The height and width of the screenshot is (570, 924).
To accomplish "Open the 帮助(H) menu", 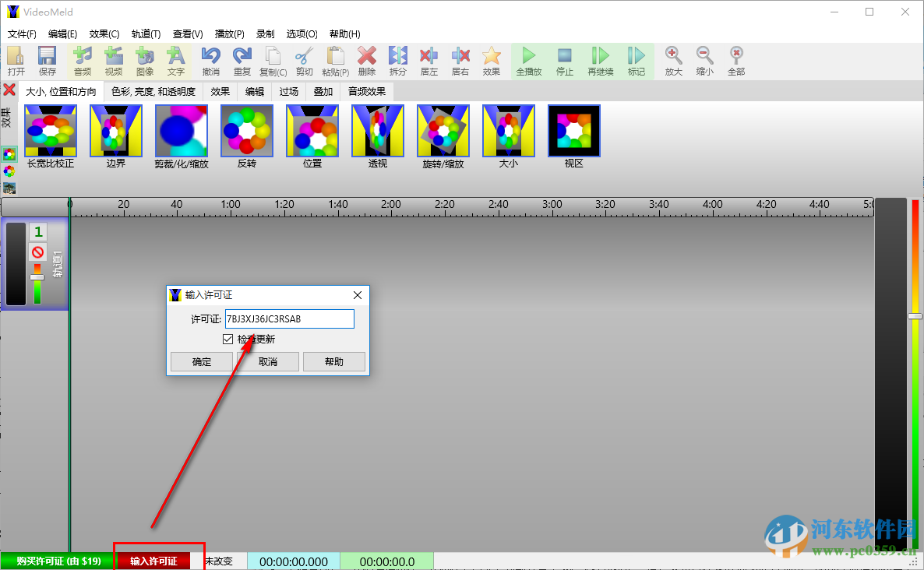I will [344, 34].
